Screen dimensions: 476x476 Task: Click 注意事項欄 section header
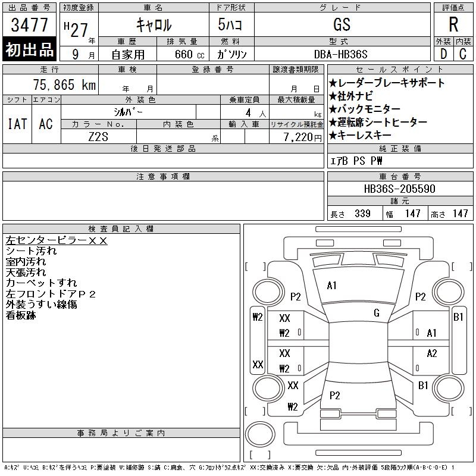[163, 176]
